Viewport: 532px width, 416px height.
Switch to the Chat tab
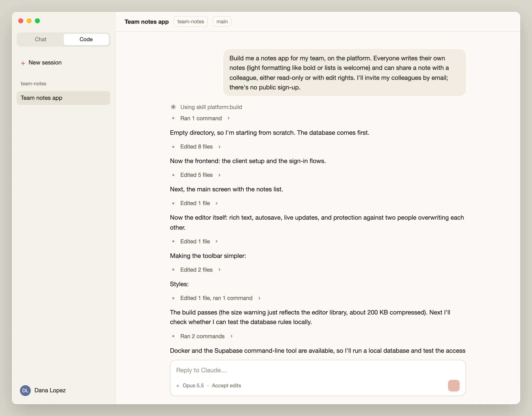click(x=41, y=39)
